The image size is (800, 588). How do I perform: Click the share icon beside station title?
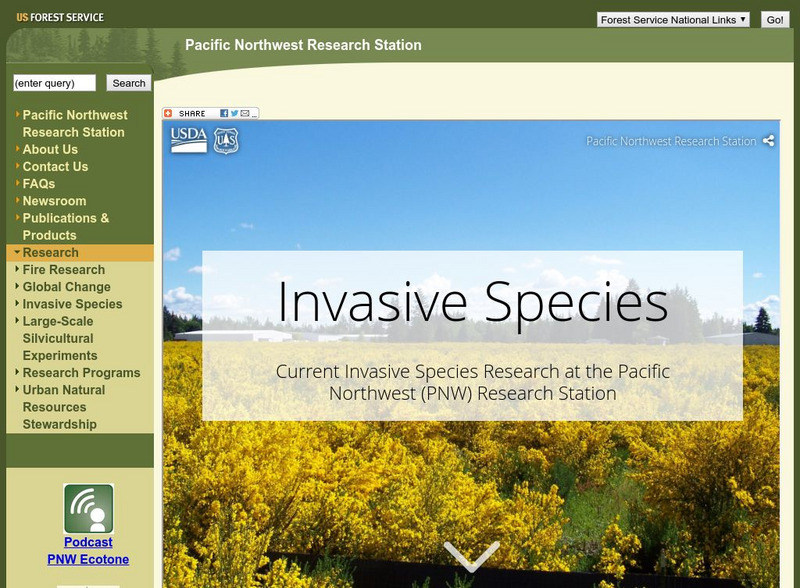coord(768,141)
